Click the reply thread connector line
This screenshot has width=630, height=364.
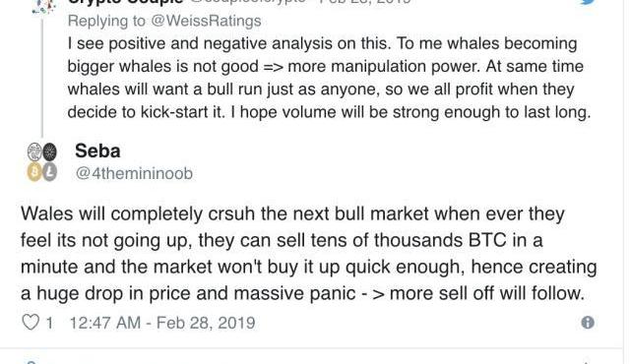click(42, 77)
